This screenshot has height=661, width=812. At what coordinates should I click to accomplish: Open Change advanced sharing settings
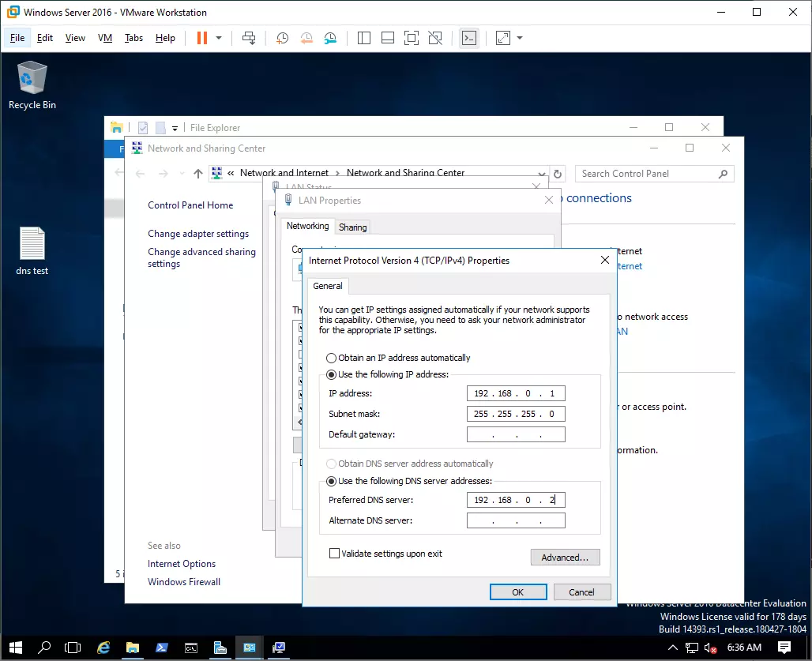201,257
